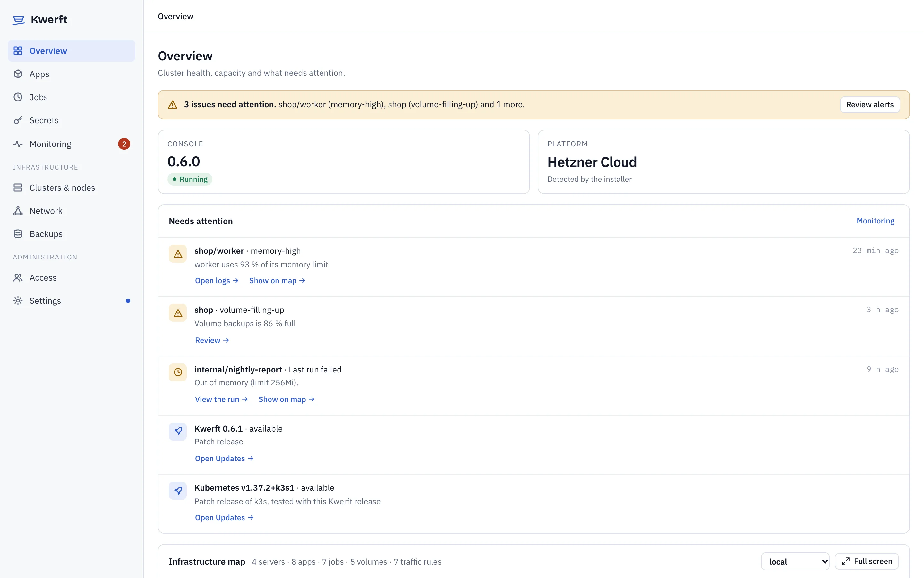
Task: Navigate to Monitoring in sidebar
Action: pos(72,144)
